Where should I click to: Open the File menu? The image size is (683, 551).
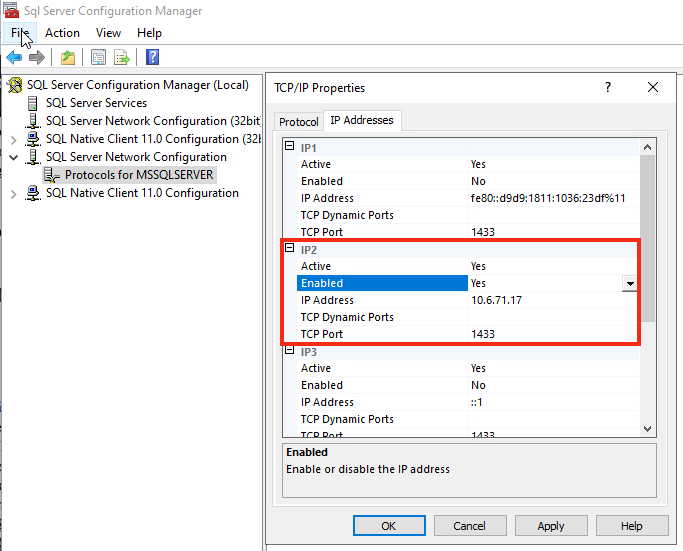tap(20, 33)
